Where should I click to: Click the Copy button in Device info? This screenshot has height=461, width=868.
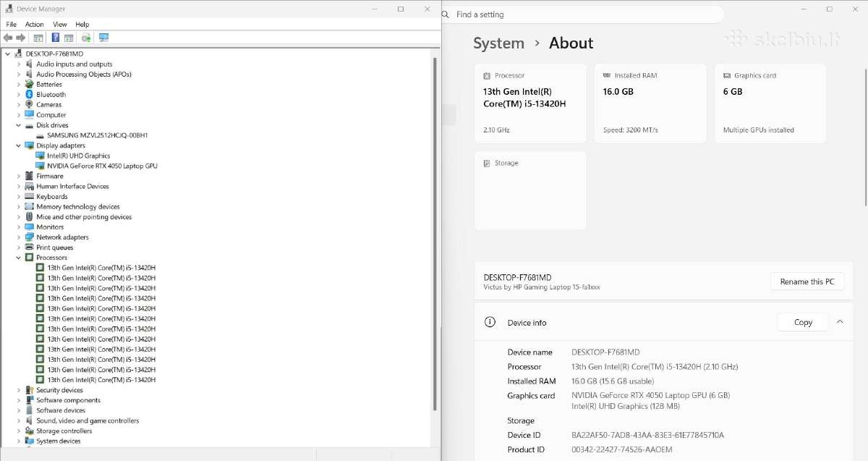(803, 322)
